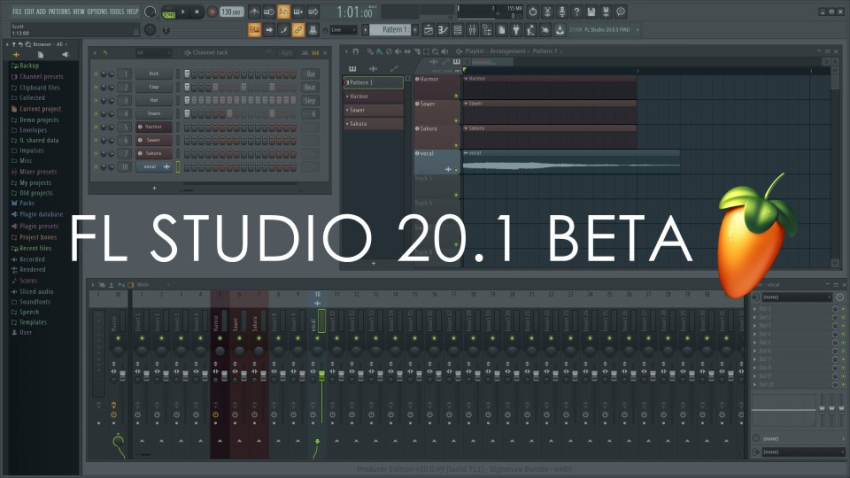The height and width of the screenshot is (478, 850).
Task: Click the Browser speaker icon tab
Action: [64, 54]
